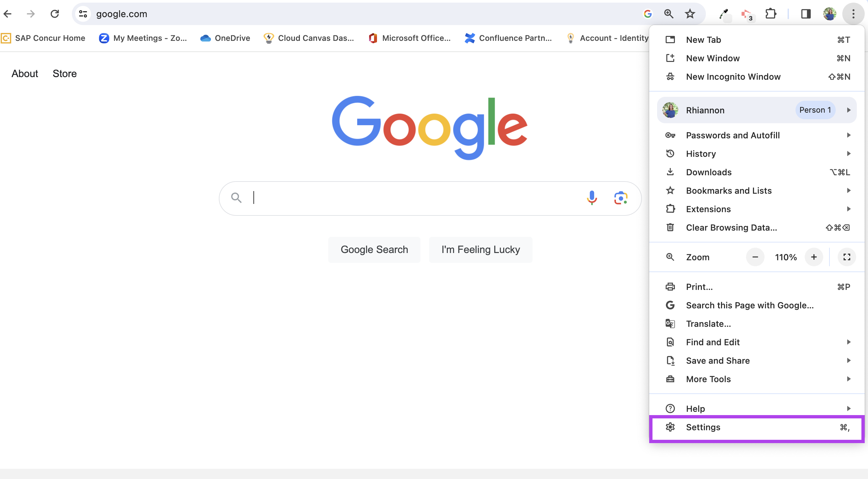Bookmark this page with star icon
Image resolution: width=868 pixels, height=479 pixels.
[x=690, y=14]
